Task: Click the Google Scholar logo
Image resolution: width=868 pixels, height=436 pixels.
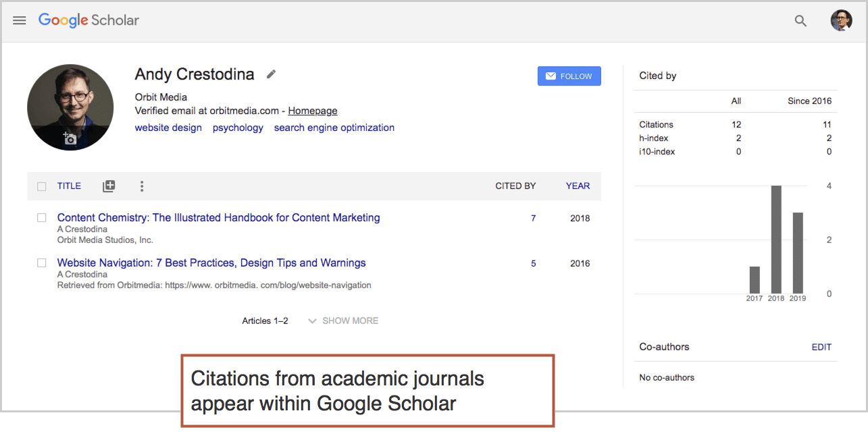Action: pyautogui.click(x=88, y=20)
